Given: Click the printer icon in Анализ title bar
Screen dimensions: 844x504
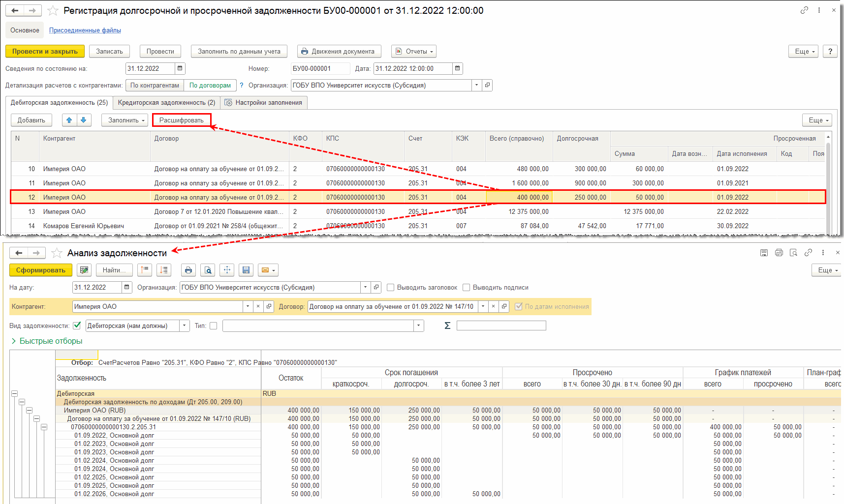Looking at the screenshot, I should tap(779, 253).
